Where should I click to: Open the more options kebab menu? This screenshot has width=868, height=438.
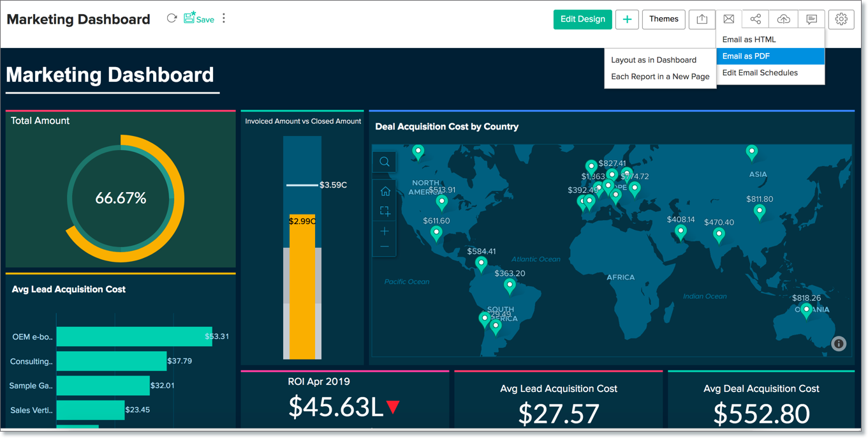(x=224, y=18)
